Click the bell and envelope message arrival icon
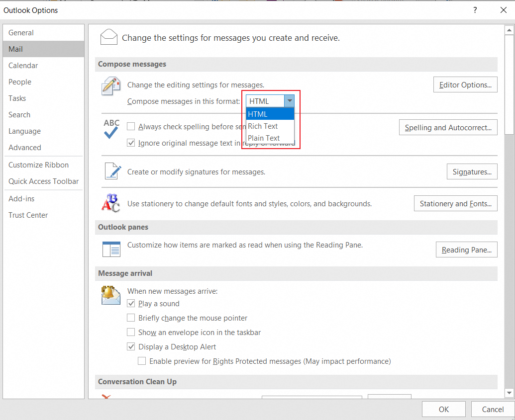This screenshot has height=420, width=515. click(110, 295)
